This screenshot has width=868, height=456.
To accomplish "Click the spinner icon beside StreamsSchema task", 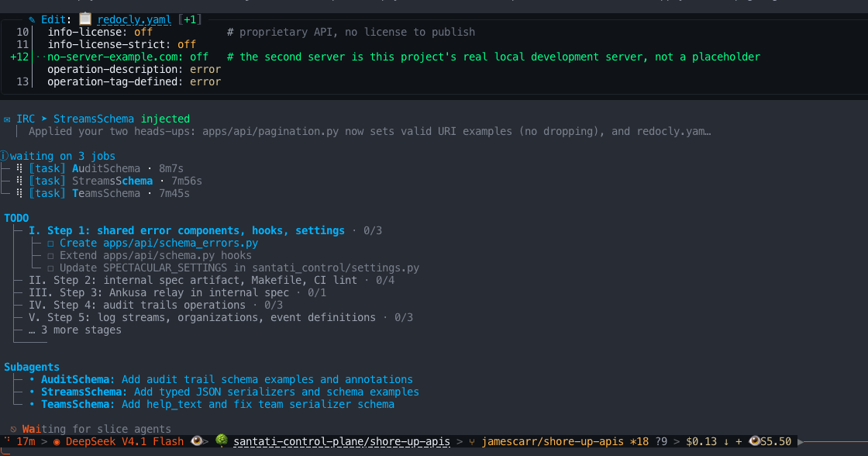I will coord(19,181).
